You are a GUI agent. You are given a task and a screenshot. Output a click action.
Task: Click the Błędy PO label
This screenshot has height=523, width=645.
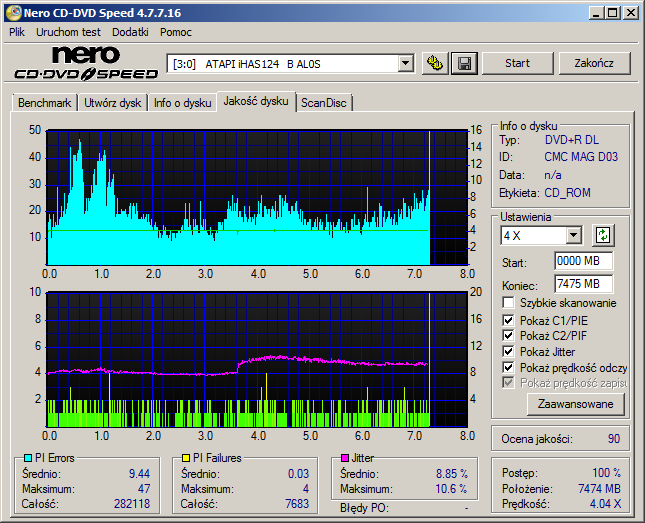point(364,508)
